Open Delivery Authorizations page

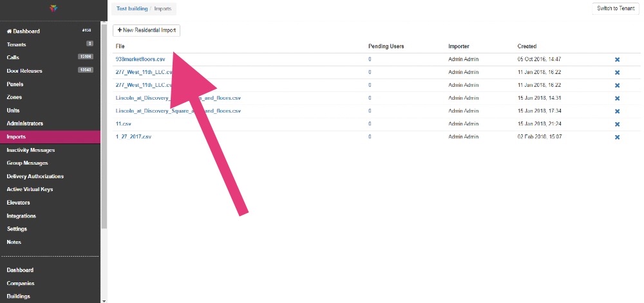coord(35,176)
